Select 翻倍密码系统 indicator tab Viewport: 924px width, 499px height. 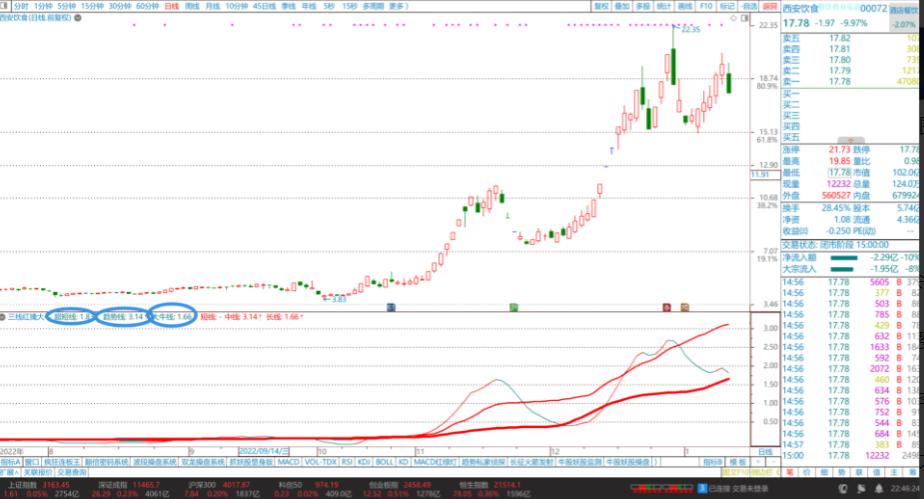pos(107,462)
